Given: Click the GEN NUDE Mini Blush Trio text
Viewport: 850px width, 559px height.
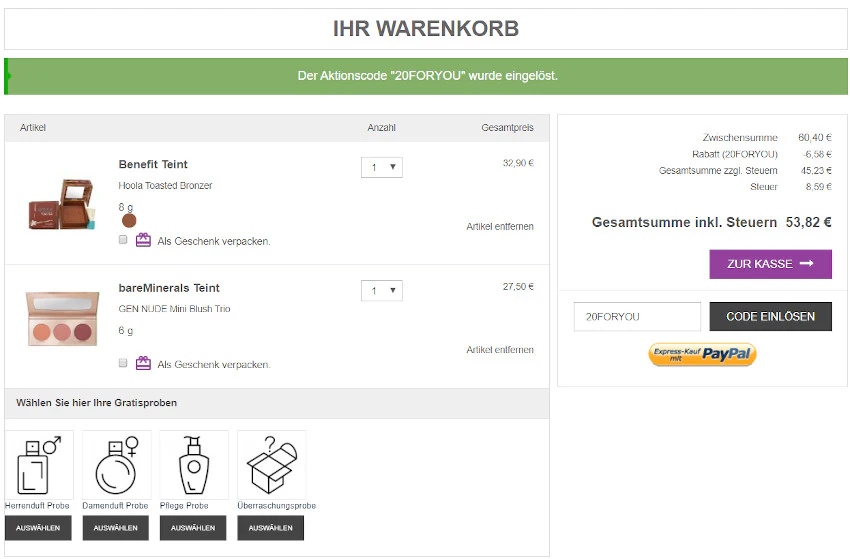Looking at the screenshot, I should (x=175, y=309).
